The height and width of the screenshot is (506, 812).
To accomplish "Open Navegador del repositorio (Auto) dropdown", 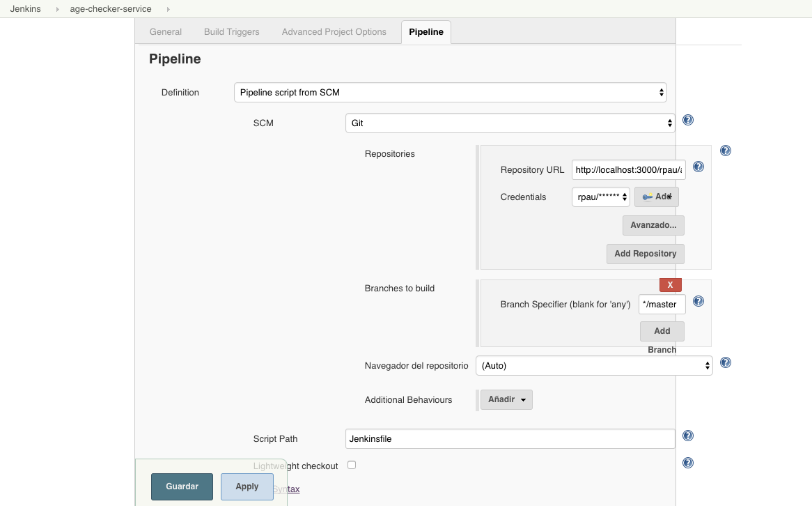I will (594, 365).
